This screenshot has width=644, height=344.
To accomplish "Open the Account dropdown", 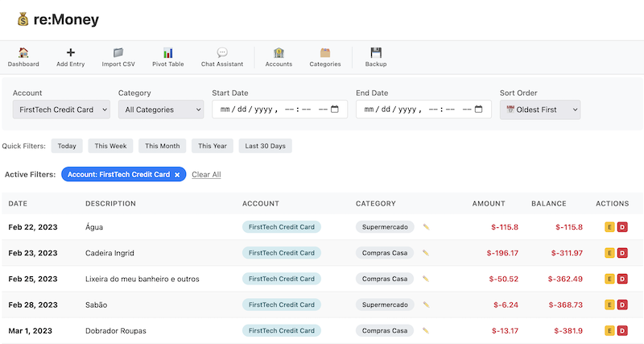I will click(x=61, y=110).
